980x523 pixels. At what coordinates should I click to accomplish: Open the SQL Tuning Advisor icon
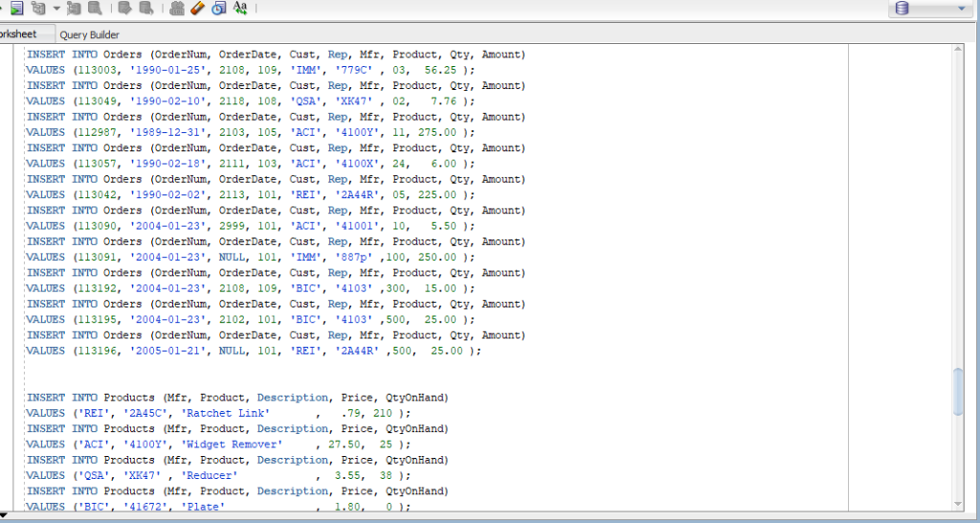tap(95, 8)
